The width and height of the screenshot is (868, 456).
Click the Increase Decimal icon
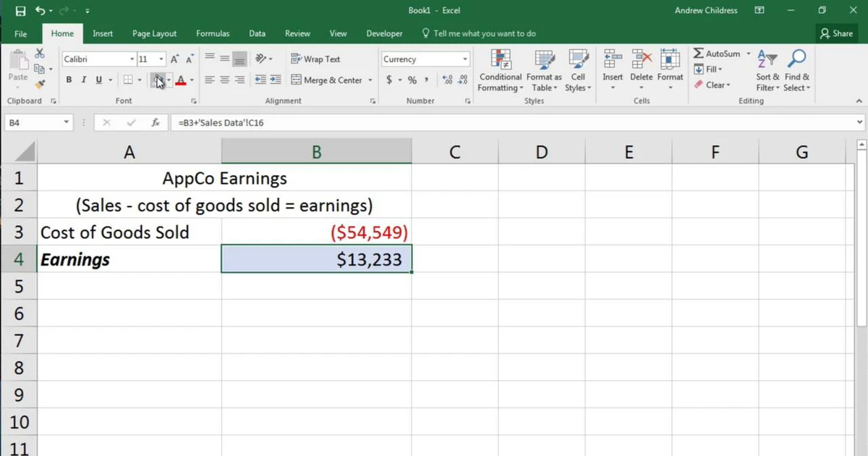pos(446,80)
